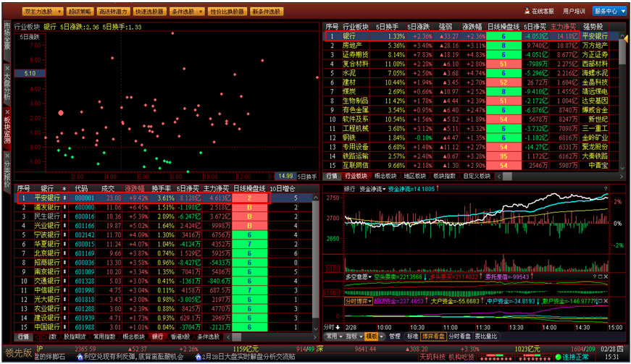This screenshot has width=631, height=364.
Task: Click the green 日线操盘线 cell in the 水泥 row
Action: point(503,73)
